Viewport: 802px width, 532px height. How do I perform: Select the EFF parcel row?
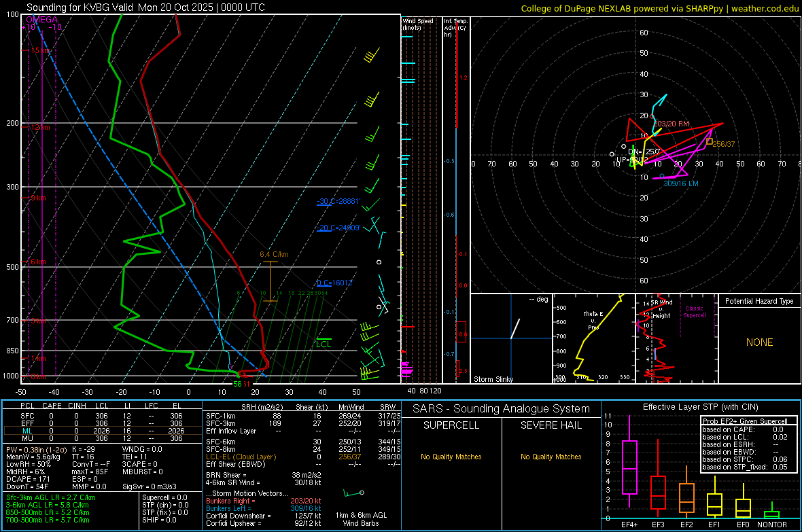(102, 423)
